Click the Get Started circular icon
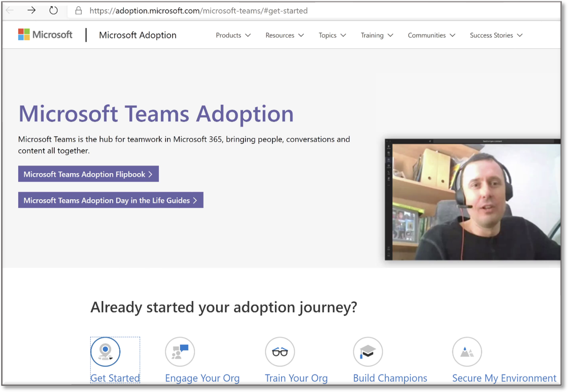Screen dimensions: 568x392 click(105, 352)
